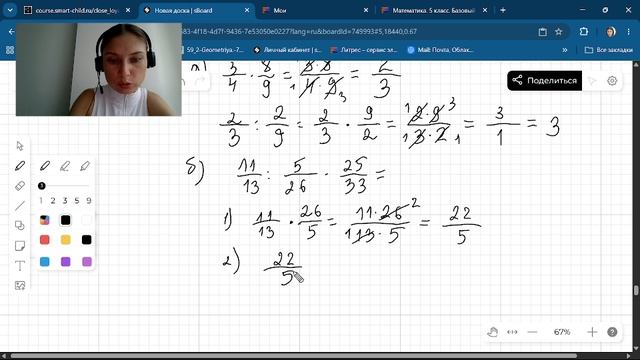This screenshot has height=360, width=640.
Task: Select the cursor selection tool
Action: tap(20, 146)
